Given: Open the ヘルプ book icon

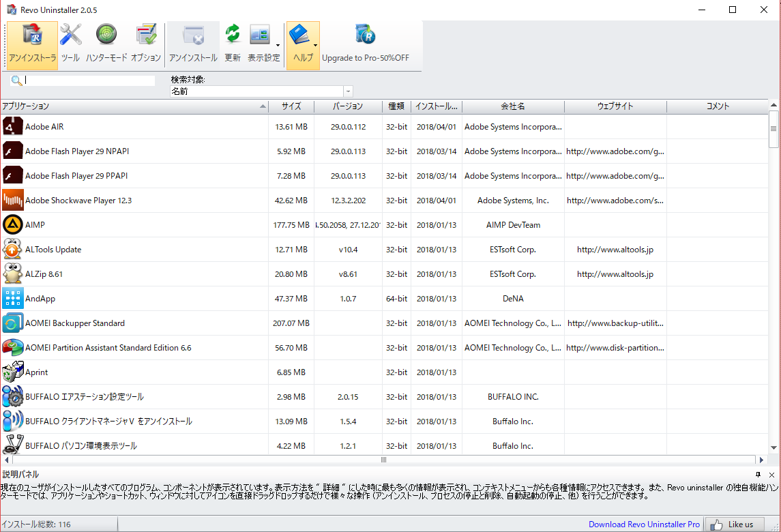Looking at the screenshot, I should 299,35.
